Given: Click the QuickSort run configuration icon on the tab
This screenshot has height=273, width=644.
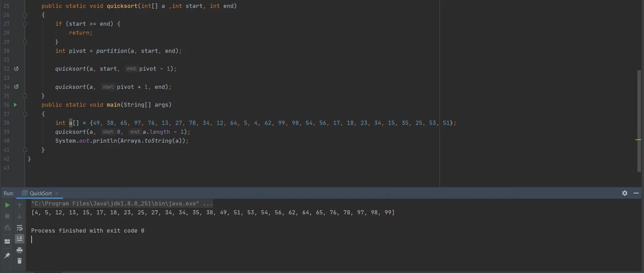Looking at the screenshot, I should 25,193.
